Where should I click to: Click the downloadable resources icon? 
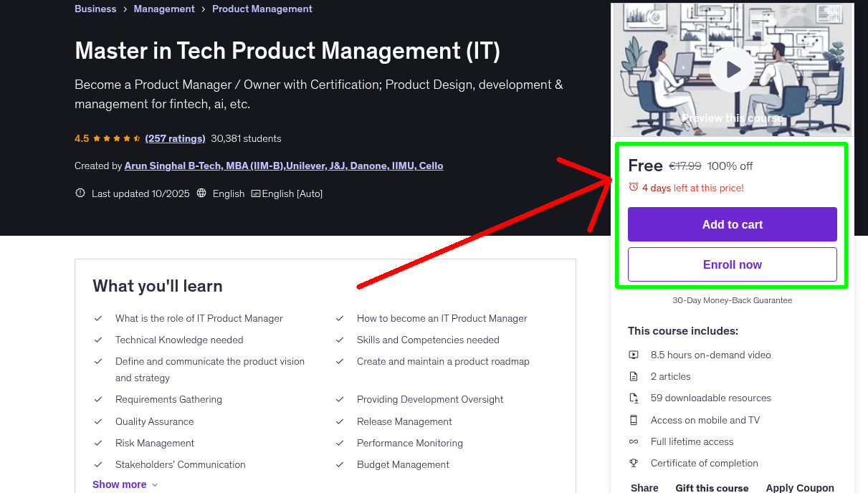click(x=634, y=398)
